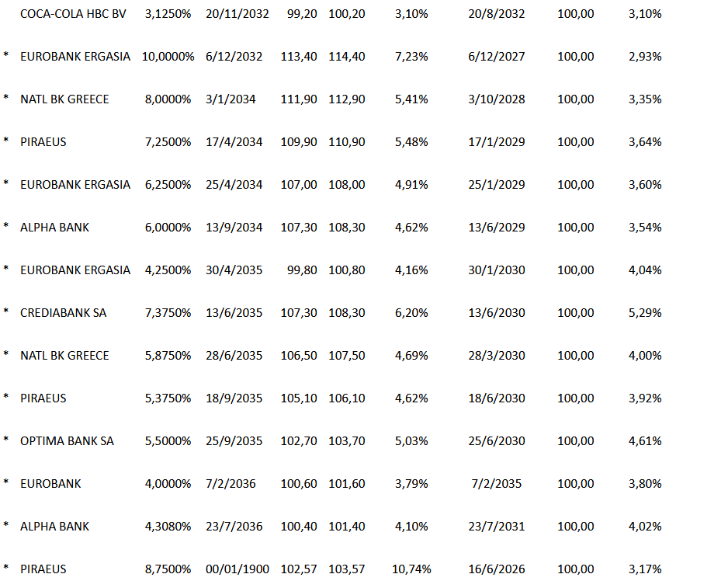Screen dimensions: 728x581
Task: Select the 5,41% yield cell
Action: (x=411, y=99)
